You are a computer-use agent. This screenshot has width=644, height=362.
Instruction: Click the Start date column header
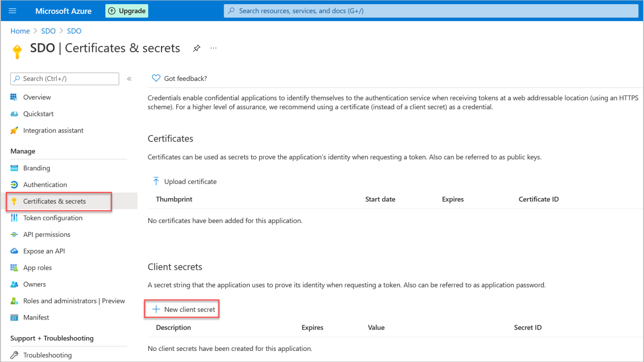tap(380, 199)
